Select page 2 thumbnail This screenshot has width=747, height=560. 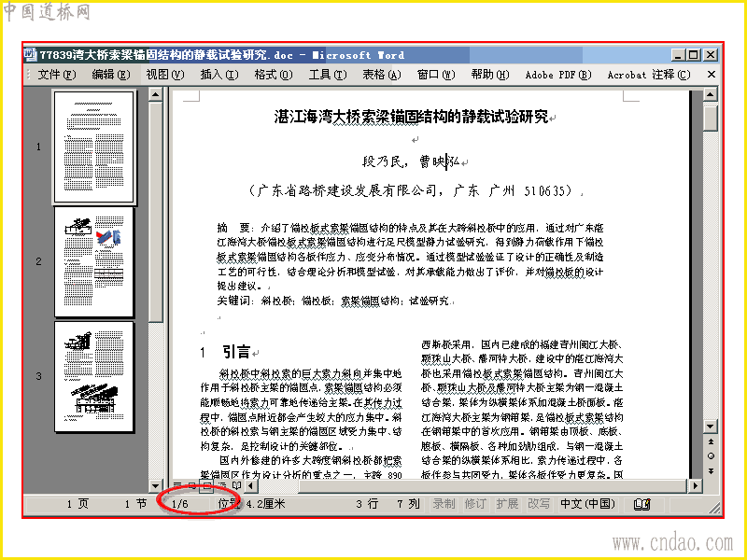click(94, 261)
